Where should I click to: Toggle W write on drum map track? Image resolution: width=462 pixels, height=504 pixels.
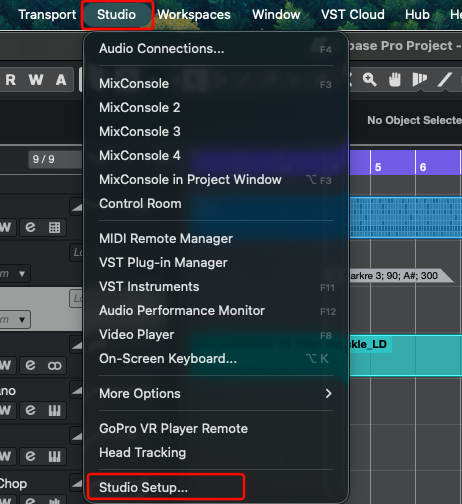(x=6, y=227)
